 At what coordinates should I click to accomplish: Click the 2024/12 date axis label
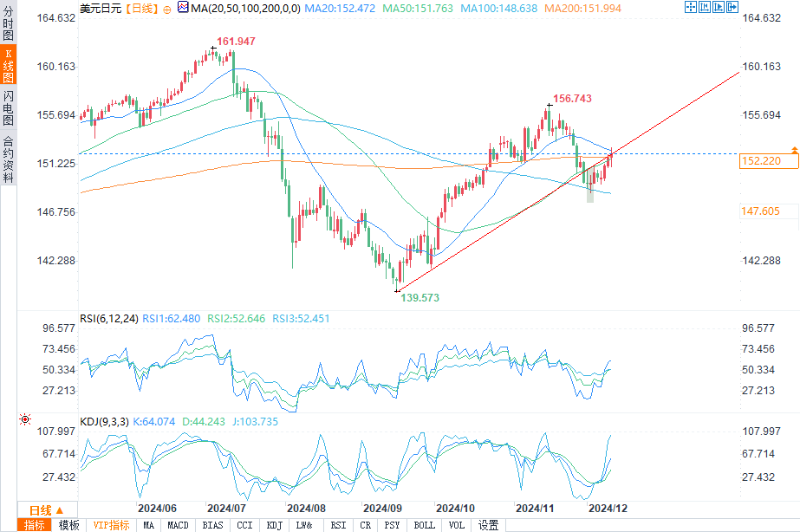click(608, 509)
